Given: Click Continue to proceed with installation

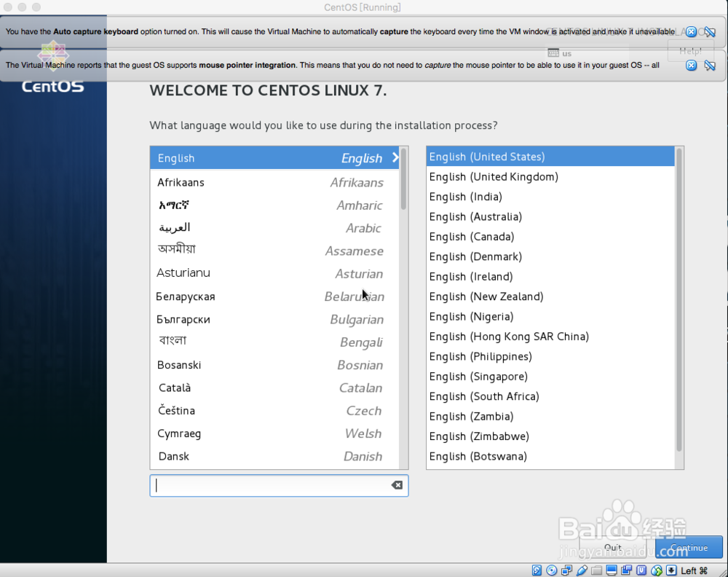Looking at the screenshot, I should 689,547.
